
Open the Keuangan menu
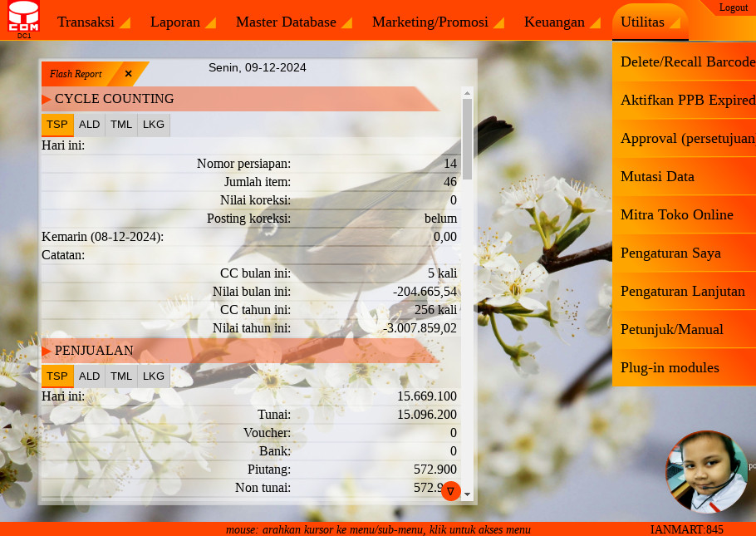tap(561, 22)
